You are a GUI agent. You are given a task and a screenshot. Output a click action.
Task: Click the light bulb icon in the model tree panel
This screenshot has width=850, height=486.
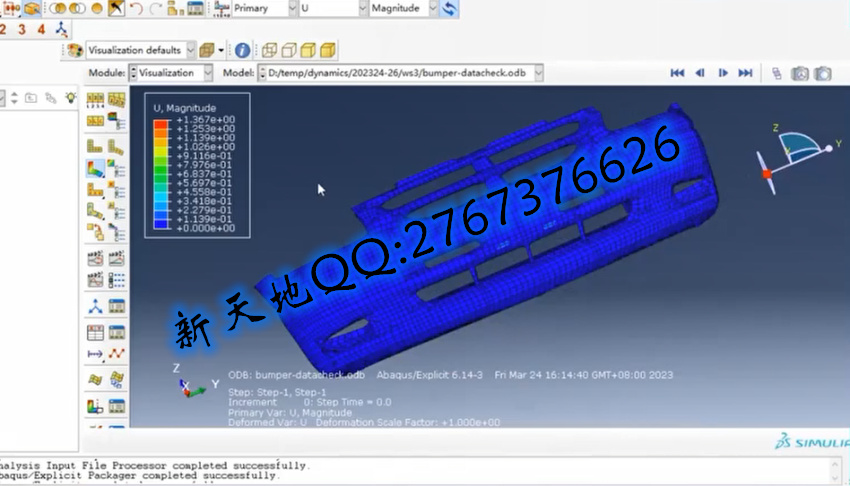click(x=70, y=98)
